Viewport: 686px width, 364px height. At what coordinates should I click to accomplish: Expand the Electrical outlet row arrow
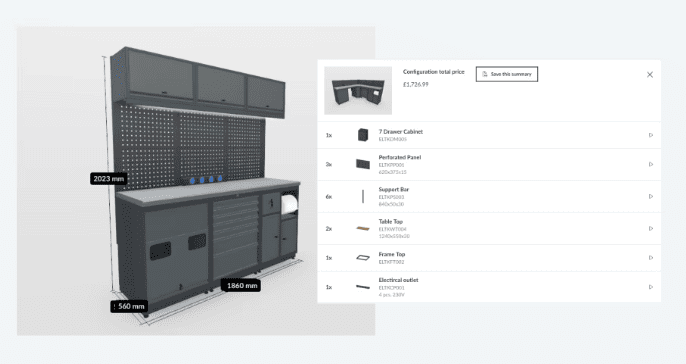(651, 287)
